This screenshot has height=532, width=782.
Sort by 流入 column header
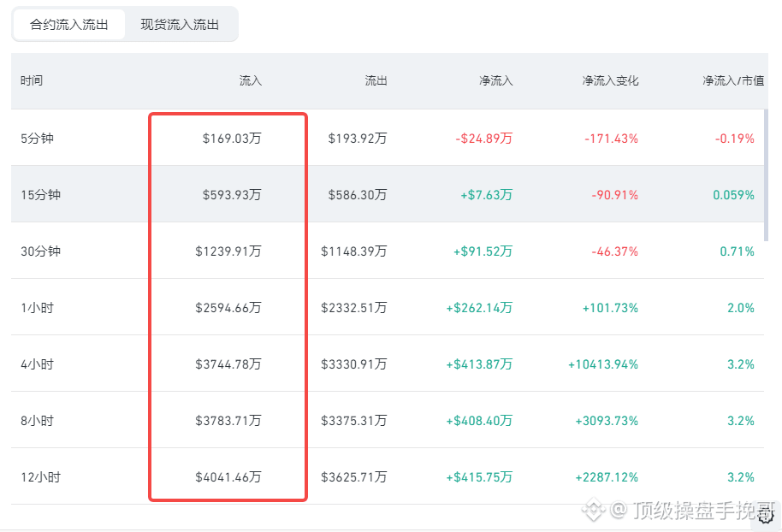coord(251,80)
